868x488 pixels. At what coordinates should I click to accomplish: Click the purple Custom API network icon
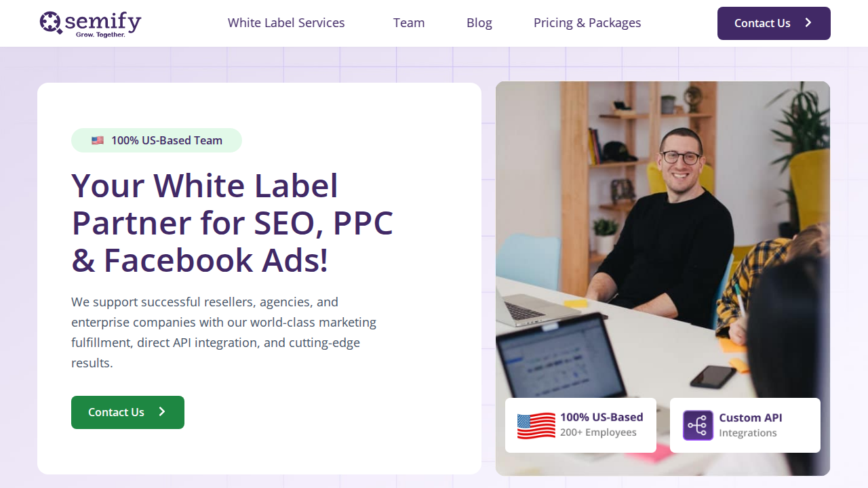tap(698, 426)
